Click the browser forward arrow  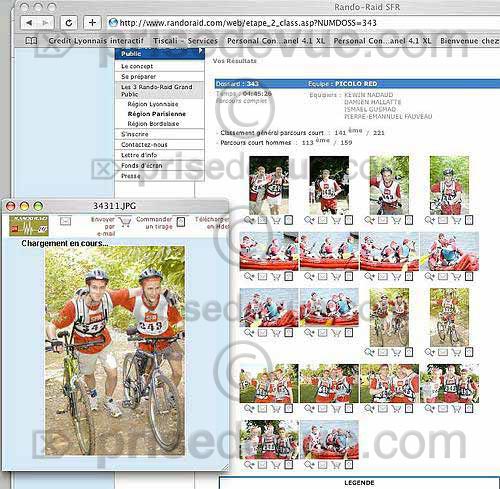[x=45, y=23]
